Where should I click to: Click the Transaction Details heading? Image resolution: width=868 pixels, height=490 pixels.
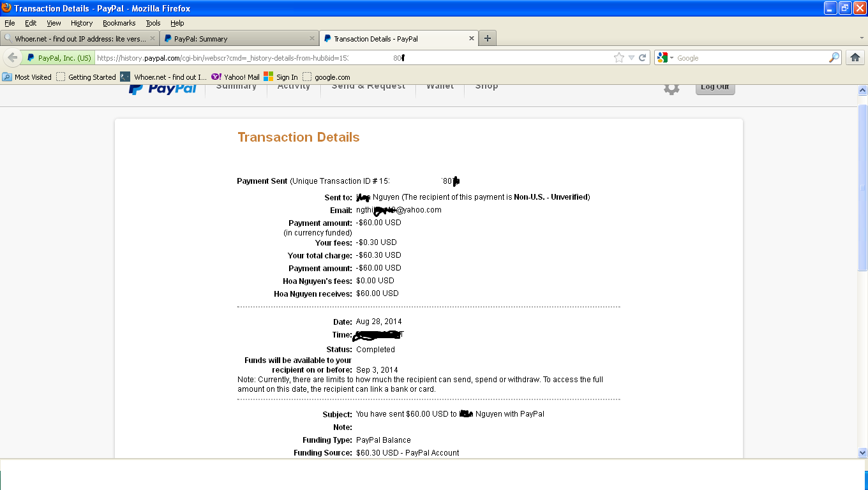tap(299, 137)
